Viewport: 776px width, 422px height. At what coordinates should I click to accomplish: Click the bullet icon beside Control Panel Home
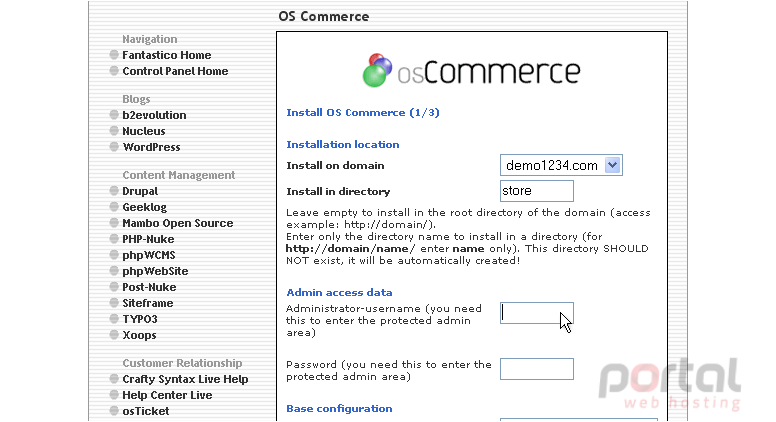coord(114,70)
